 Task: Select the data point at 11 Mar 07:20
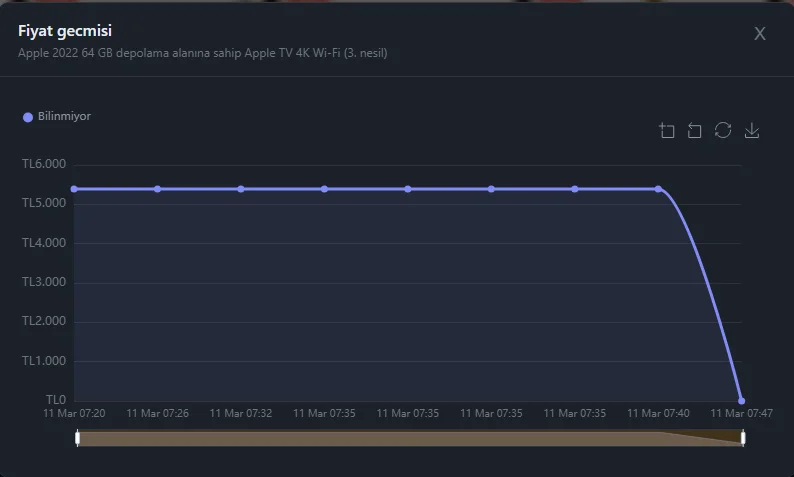coord(74,189)
